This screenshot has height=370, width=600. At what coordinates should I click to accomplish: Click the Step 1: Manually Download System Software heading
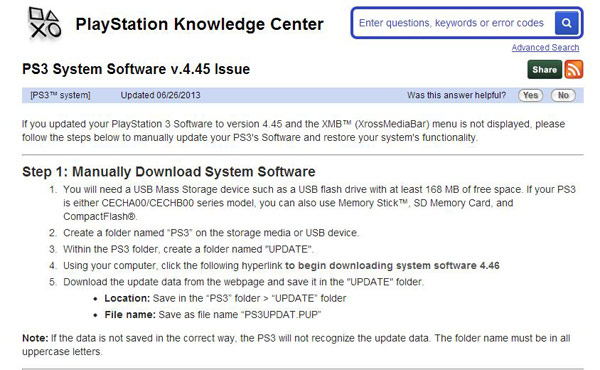tap(169, 172)
